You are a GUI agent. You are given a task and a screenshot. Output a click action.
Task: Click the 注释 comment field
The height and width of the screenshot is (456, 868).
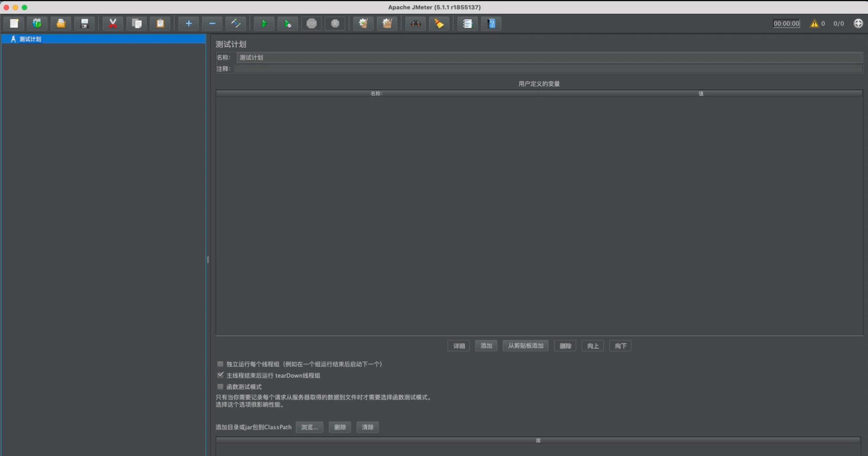pyautogui.click(x=548, y=68)
